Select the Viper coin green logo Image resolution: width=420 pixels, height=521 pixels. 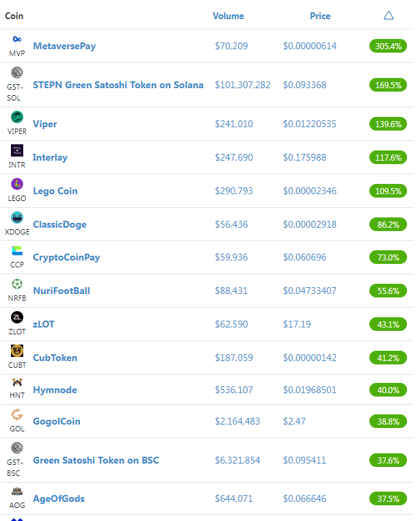tap(17, 117)
